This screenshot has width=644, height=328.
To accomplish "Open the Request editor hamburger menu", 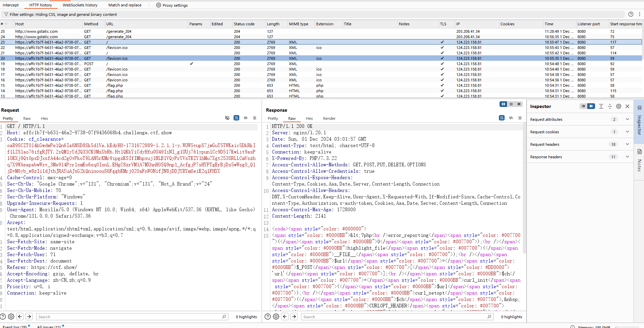I will (x=255, y=118).
